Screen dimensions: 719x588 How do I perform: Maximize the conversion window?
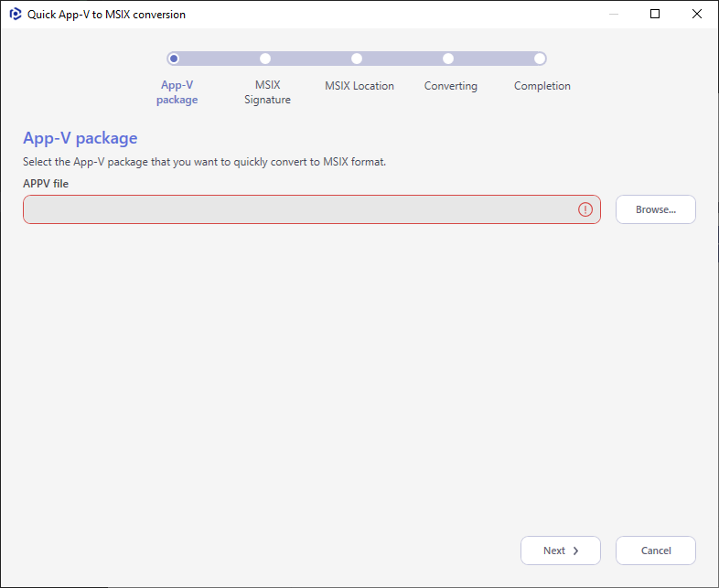point(655,15)
